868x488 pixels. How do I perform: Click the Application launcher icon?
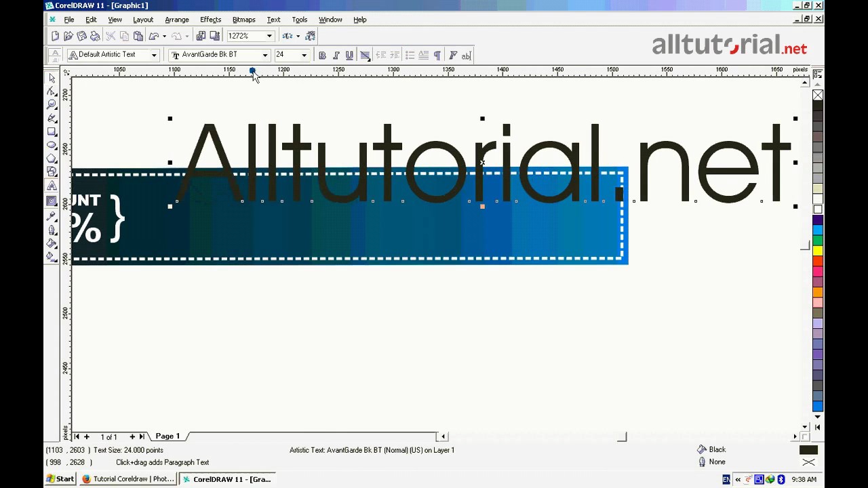pyautogui.click(x=288, y=36)
